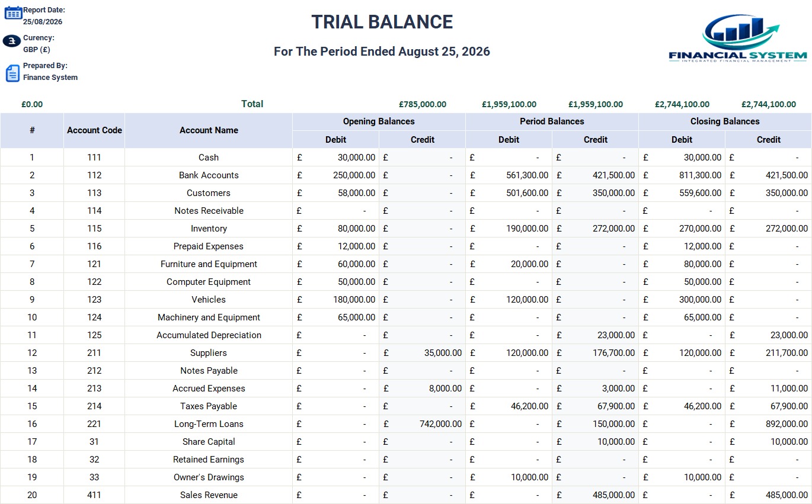Click the Notes Payable account name
812x504 pixels.
pos(209,371)
